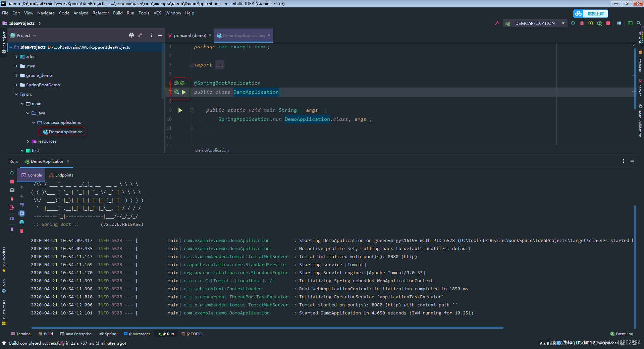
Task: Dump threads with the camera icon
Action: coord(12,190)
